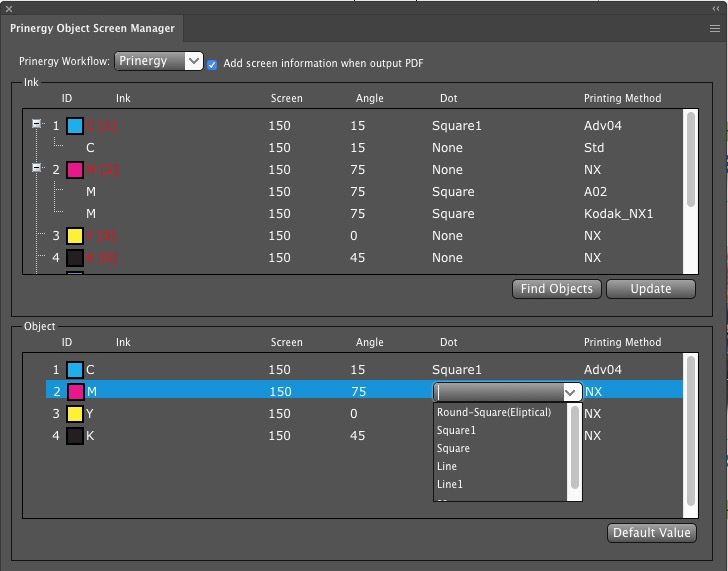The width and height of the screenshot is (728, 571).
Task: Collapse the M ink tree node
Action: [x=37, y=169]
